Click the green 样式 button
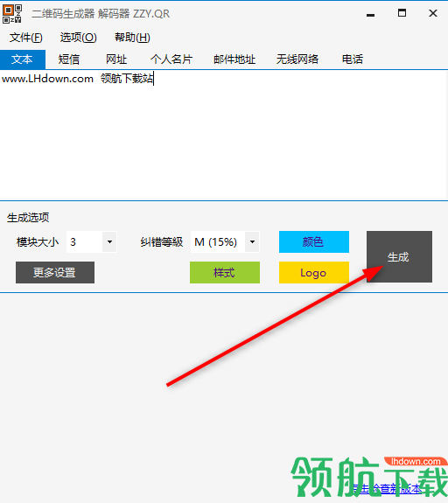 pos(225,273)
